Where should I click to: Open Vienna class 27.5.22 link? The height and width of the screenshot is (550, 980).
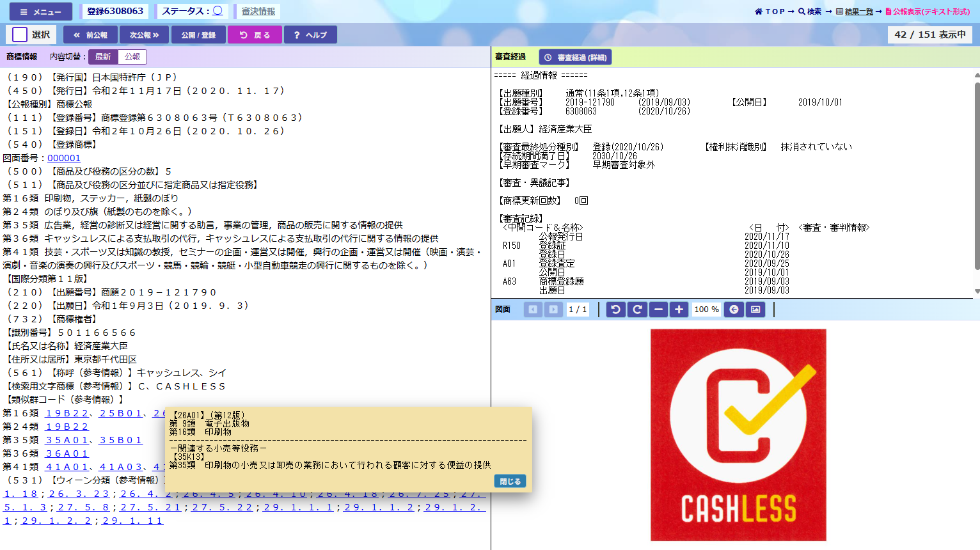222,507
